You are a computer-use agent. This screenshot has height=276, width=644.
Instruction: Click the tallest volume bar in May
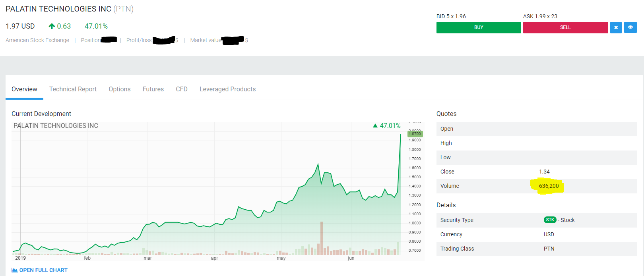tap(322, 238)
